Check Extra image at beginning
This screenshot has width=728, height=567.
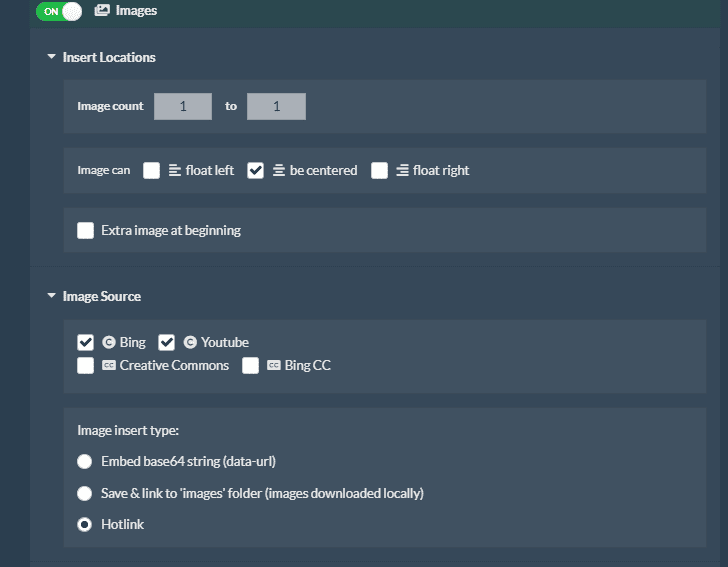click(85, 230)
